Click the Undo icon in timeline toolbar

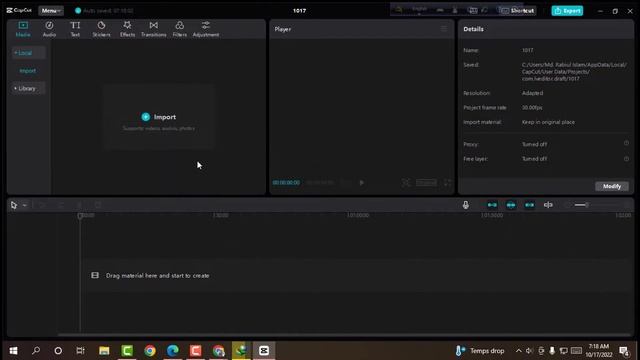tap(42, 205)
